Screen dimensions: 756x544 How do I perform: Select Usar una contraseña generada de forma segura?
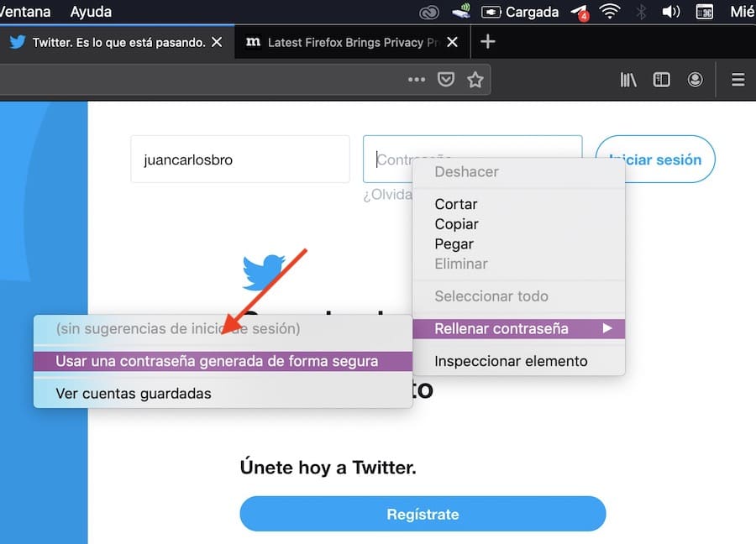point(217,362)
